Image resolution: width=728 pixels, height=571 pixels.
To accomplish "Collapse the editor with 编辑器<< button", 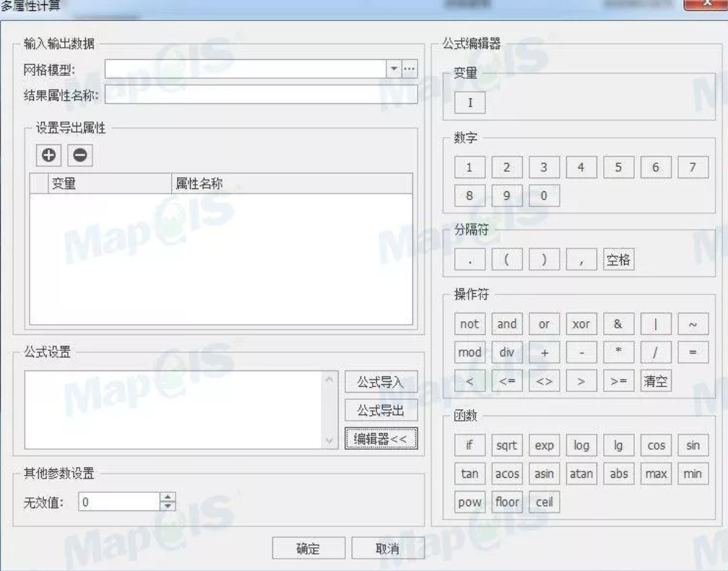I will 381,439.
